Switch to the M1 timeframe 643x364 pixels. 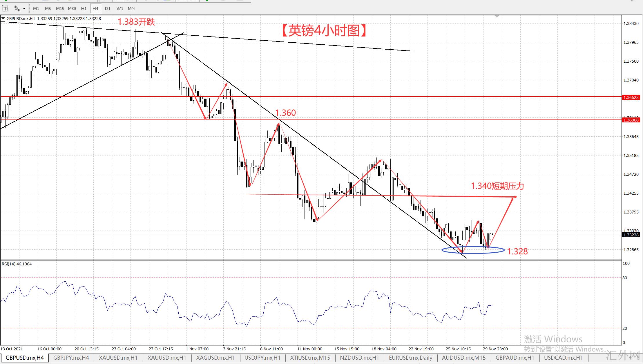pyautogui.click(x=36, y=8)
